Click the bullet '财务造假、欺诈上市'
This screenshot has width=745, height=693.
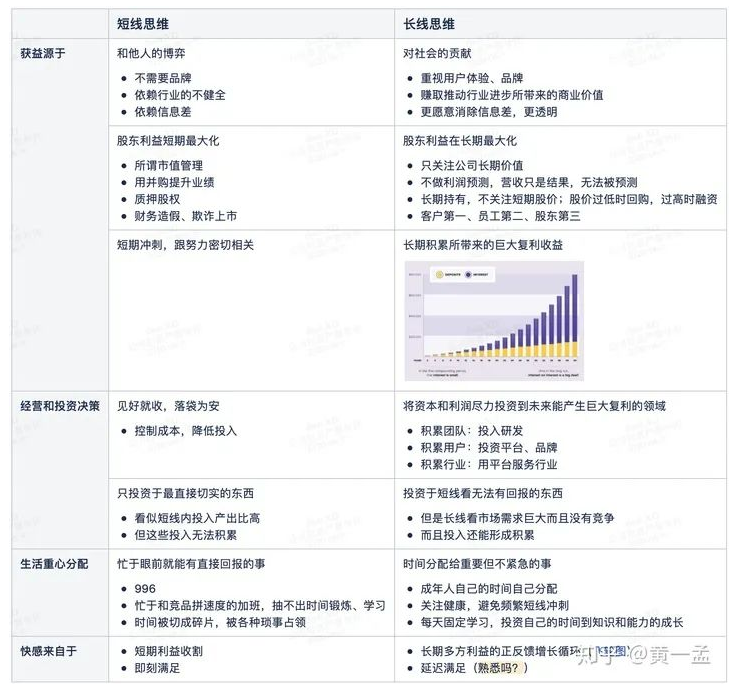click(x=186, y=216)
